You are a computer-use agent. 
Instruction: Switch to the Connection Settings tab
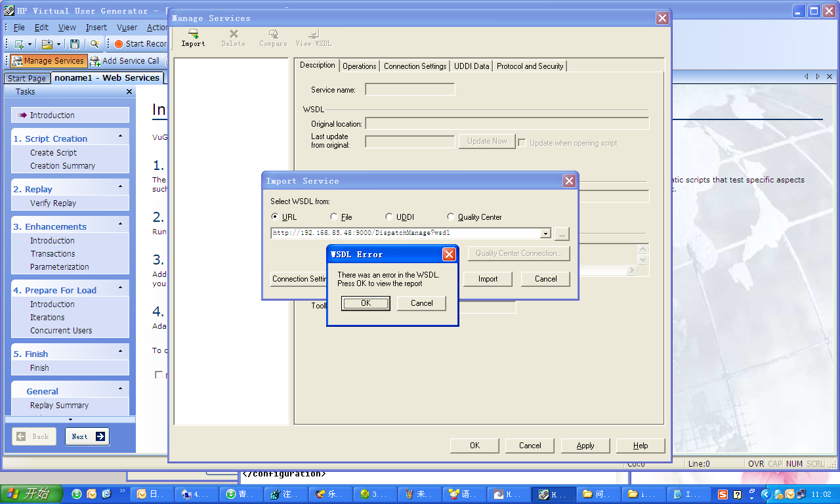click(x=415, y=66)
